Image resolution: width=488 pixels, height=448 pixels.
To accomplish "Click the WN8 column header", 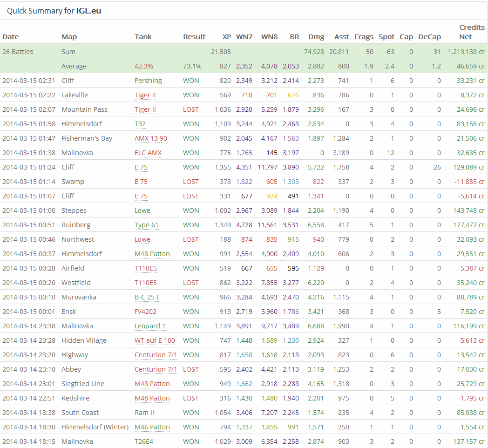I will point(269,37).
